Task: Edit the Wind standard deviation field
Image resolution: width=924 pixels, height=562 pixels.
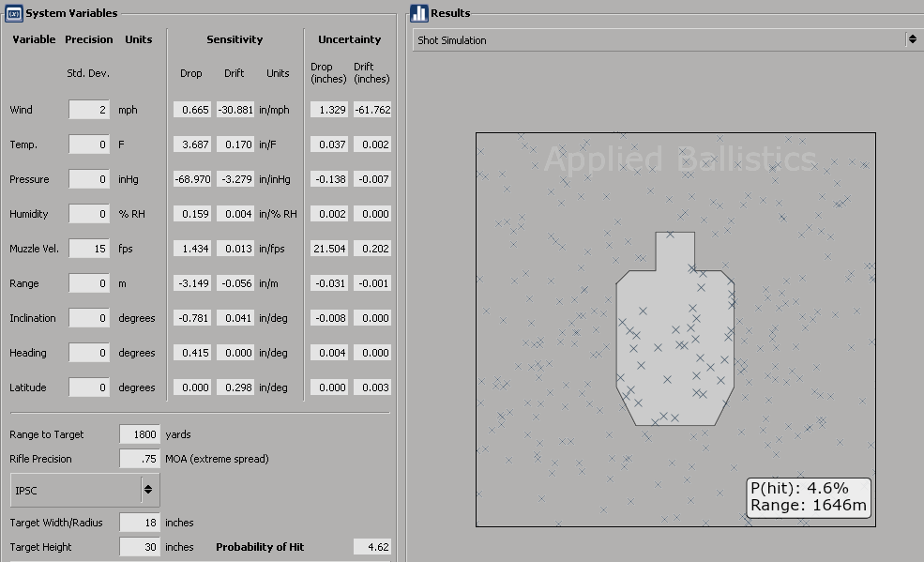Action: (x=89, y=110)
